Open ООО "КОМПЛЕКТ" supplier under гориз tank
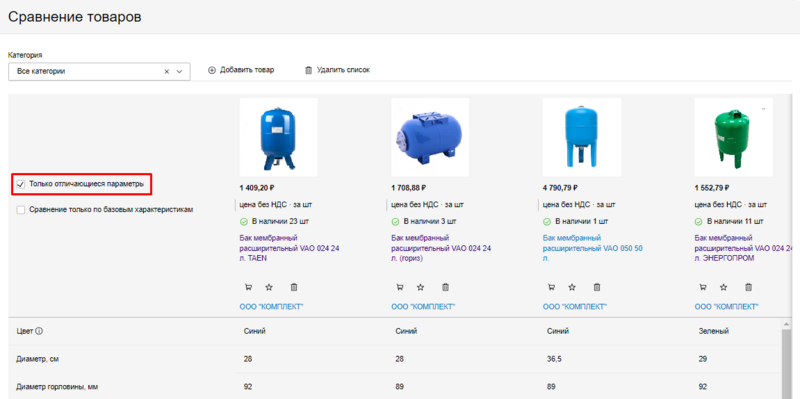This screenshot has width=800, height=399. point(423,307)
